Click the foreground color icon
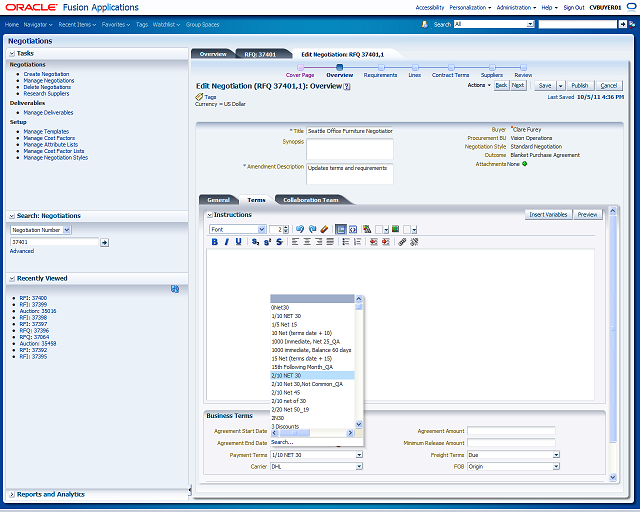 coord(367,229)
